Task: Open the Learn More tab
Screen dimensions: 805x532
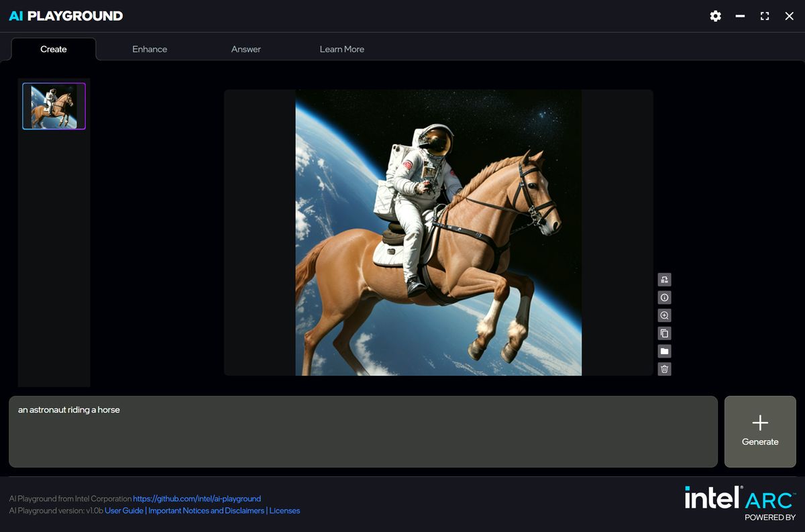Action: (x=342, y=49)
